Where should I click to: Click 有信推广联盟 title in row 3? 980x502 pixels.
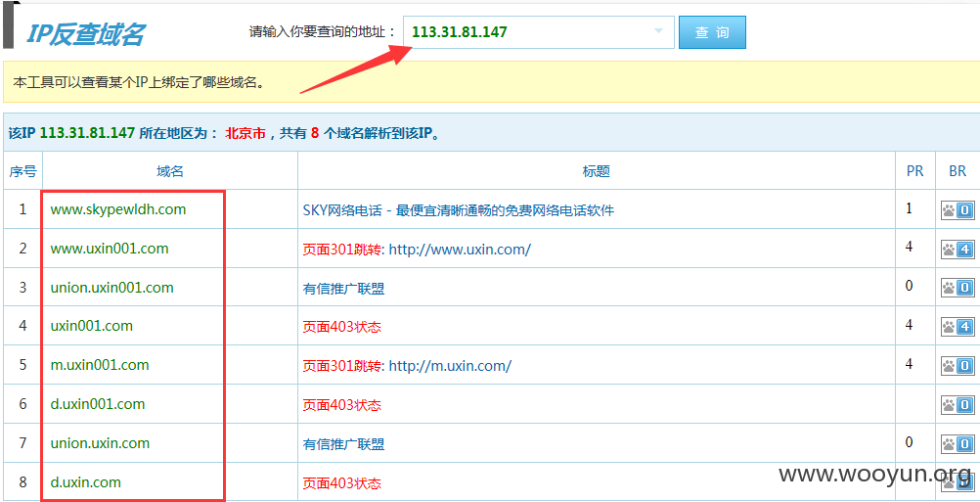[343, 289]
